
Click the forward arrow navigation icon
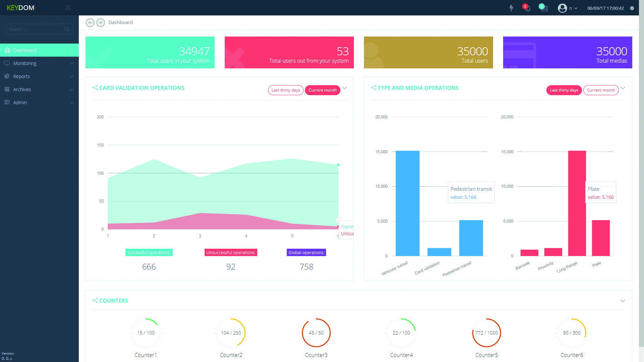click(100, 22)
